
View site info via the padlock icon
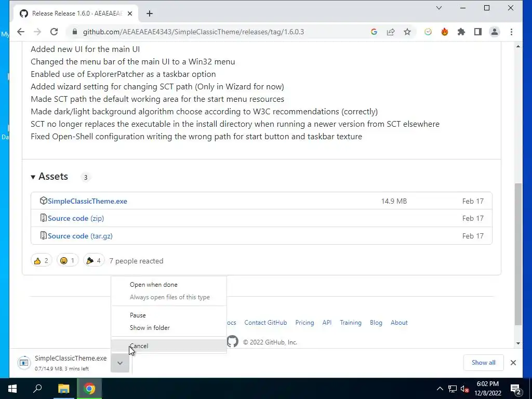pos(75,32)
